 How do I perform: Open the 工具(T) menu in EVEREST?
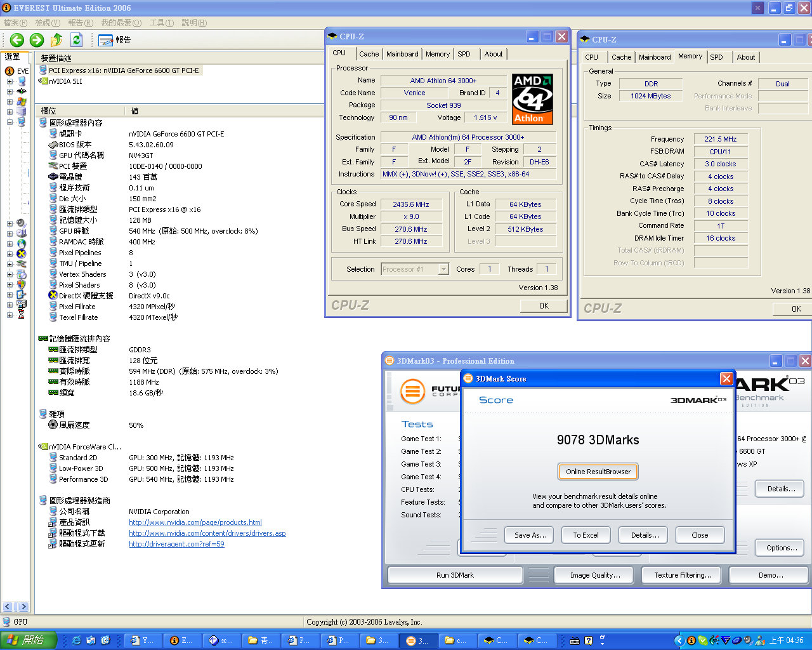tap(161, 23)
